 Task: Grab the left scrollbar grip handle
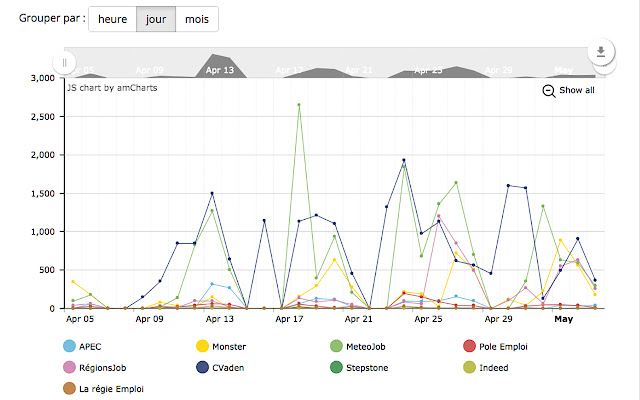point(64,63)
